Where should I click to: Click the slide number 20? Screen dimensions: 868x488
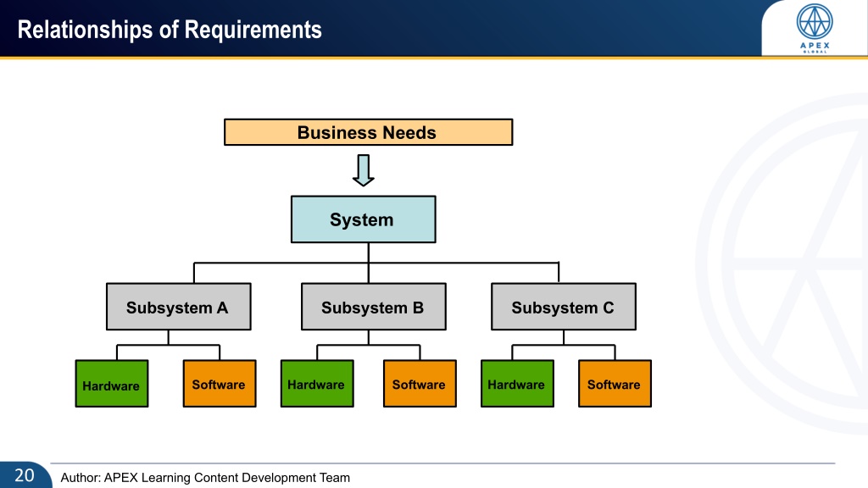point(25,475)
